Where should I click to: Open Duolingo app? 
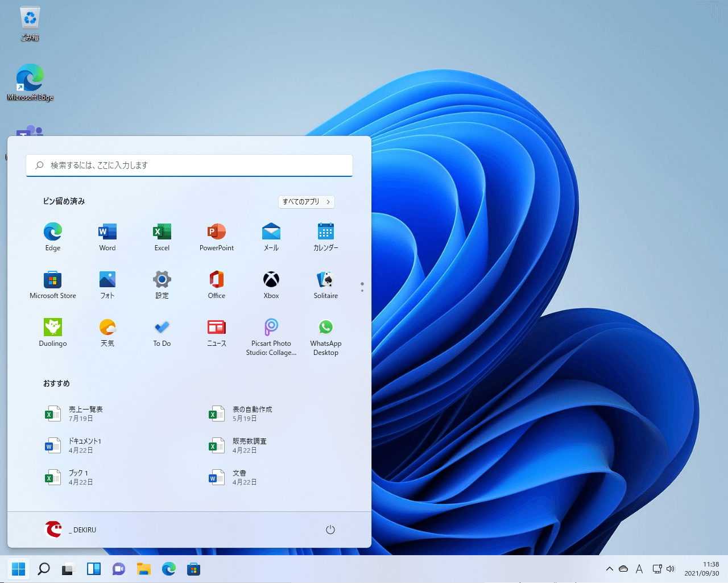tap(53, 332)
